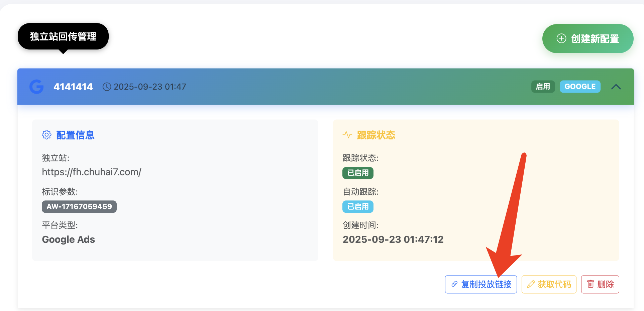
Task: Click the config name 4141414
Action: pyautogui.click(x=73, y=87)
